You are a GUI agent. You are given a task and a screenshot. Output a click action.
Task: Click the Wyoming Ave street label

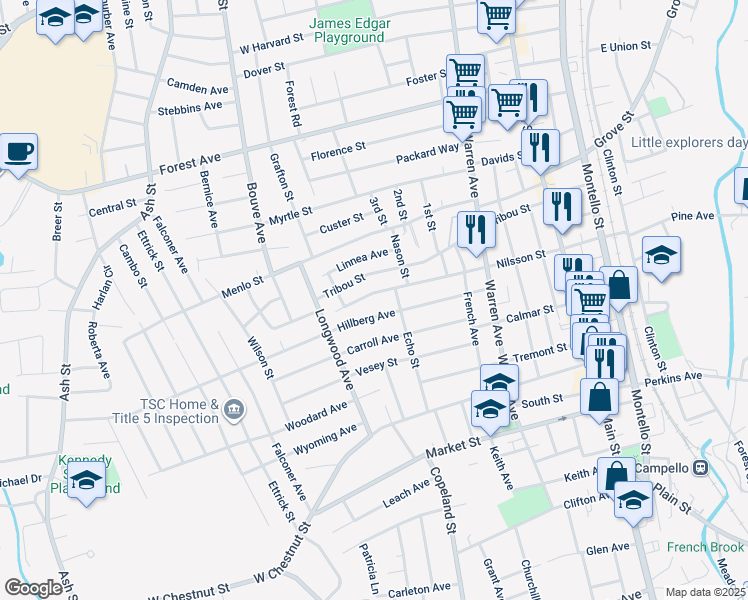tap(324, 439)
